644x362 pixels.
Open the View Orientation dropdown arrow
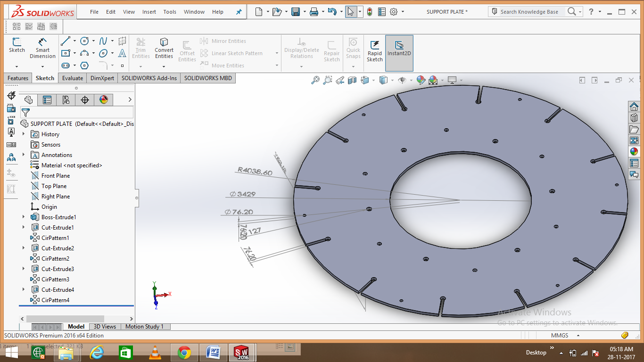pos(374,81)
